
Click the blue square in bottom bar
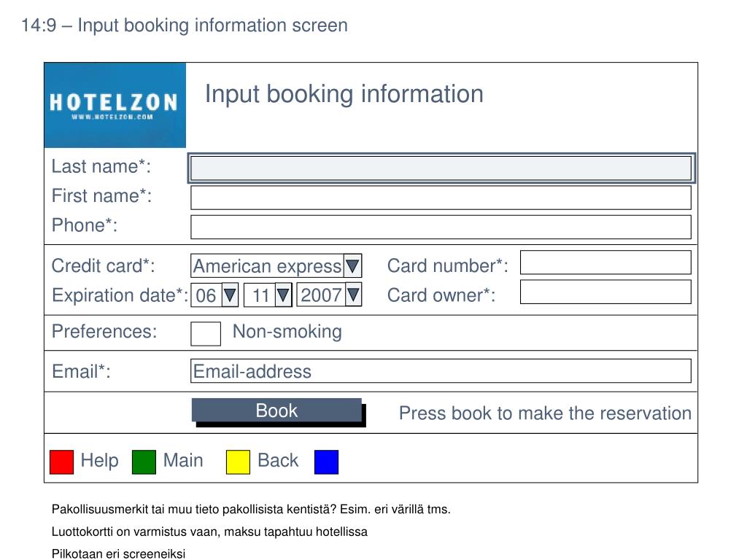[x=326, y=462]
